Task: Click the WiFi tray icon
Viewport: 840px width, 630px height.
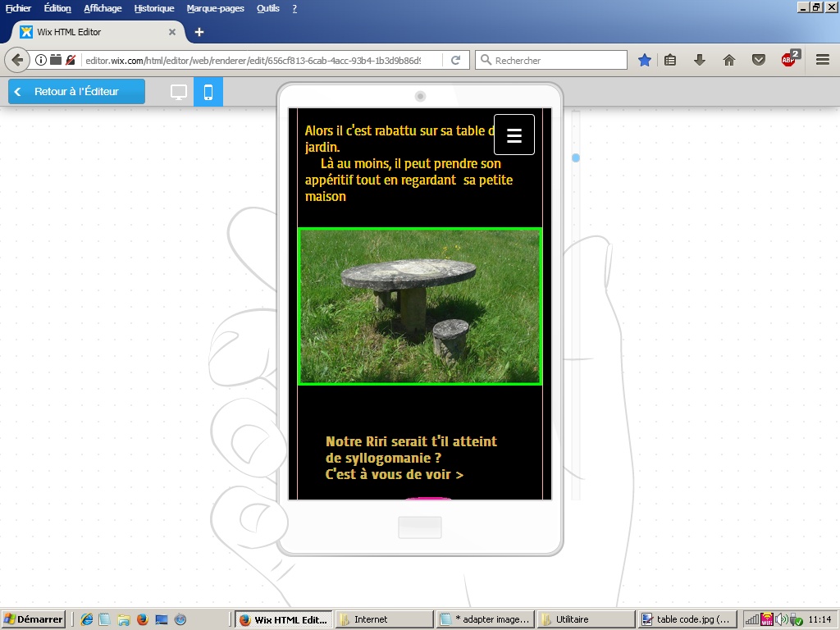Action: tap(767, 619)
